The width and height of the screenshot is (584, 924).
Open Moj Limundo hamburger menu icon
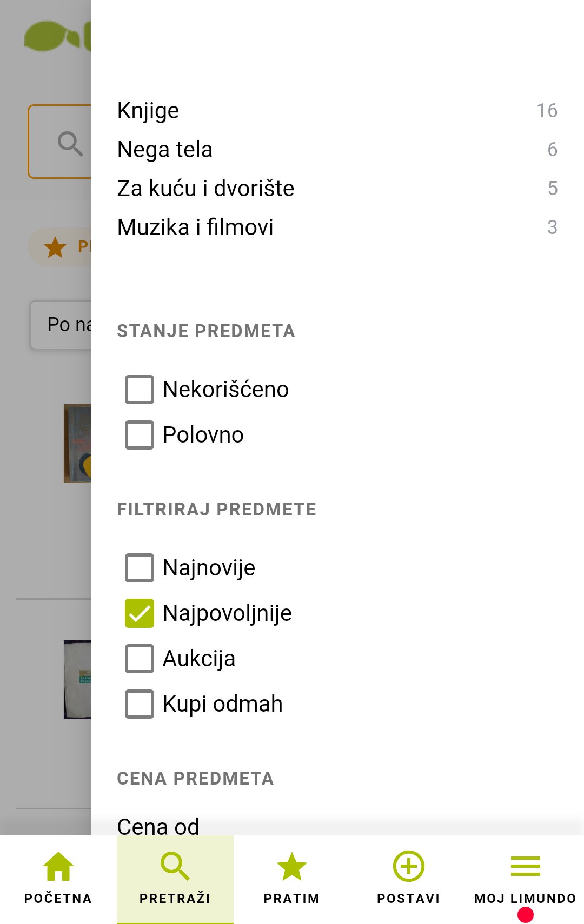pos(525,866)
